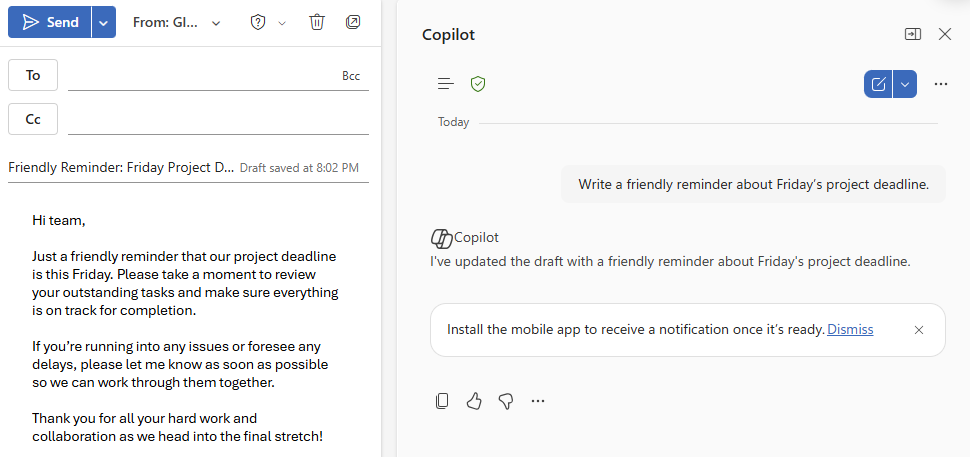The image size is (970, 457).
Task: Expand new chat options dropdown
Action: pyautogui.click(x=905, y=84)
